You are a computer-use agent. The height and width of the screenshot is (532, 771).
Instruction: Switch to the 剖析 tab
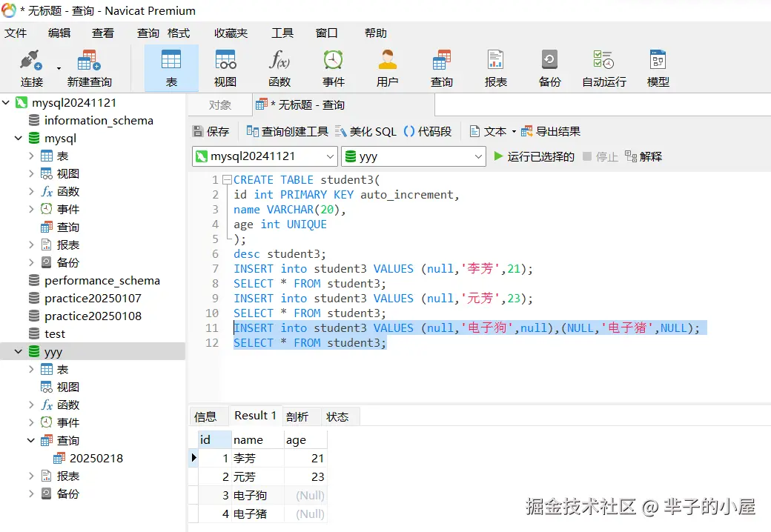(297, 416)
